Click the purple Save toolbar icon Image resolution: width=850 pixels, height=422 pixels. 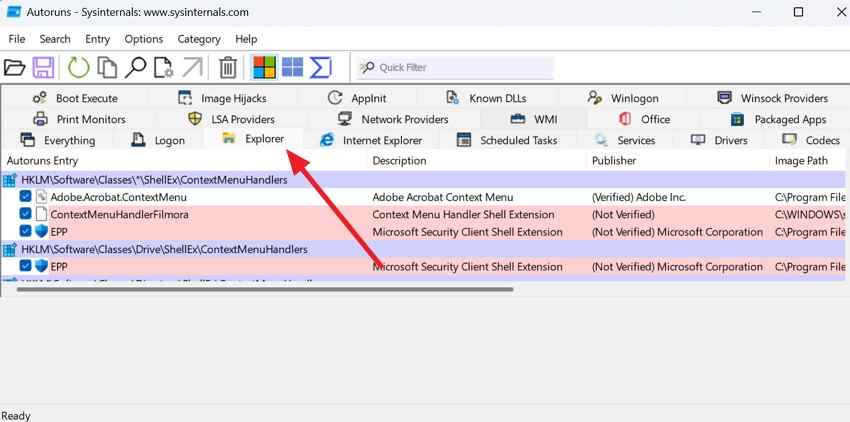[43, 68]
